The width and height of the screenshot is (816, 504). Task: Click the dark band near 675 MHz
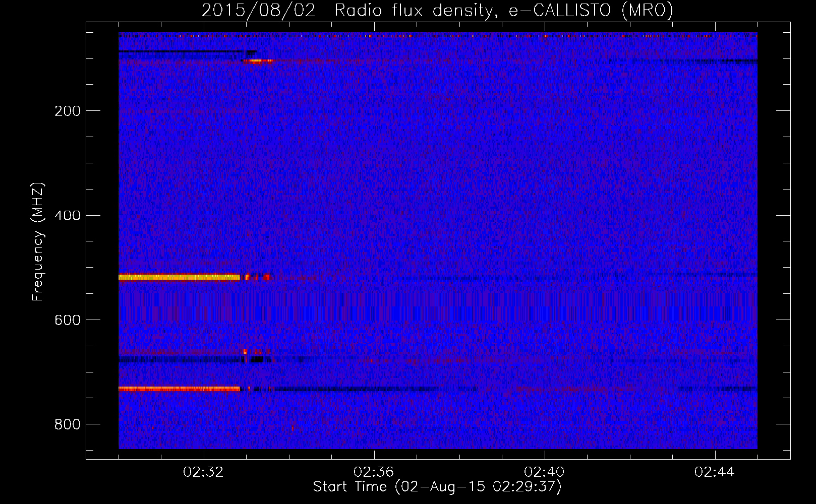tap(192, 360)
